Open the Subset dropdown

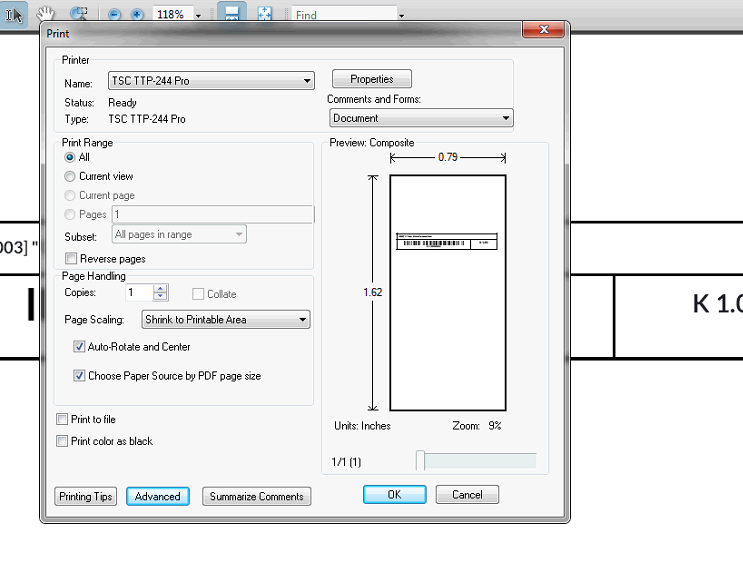(179, 234)
